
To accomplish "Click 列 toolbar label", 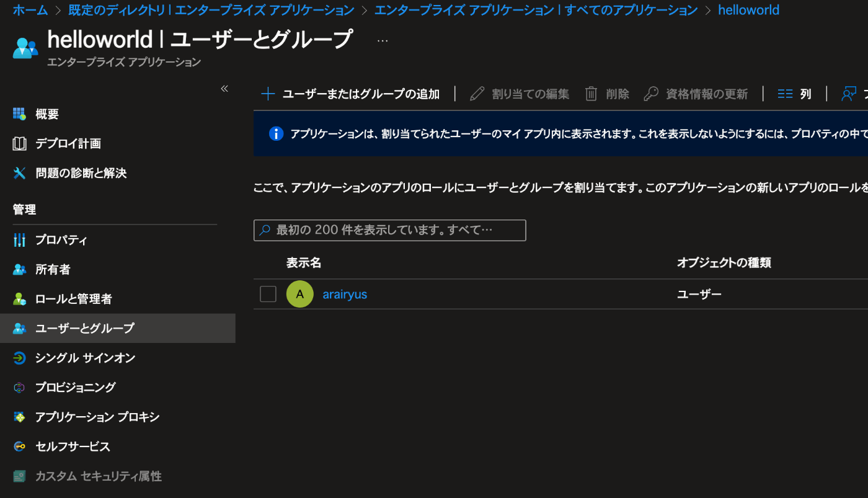I will 805,94.
